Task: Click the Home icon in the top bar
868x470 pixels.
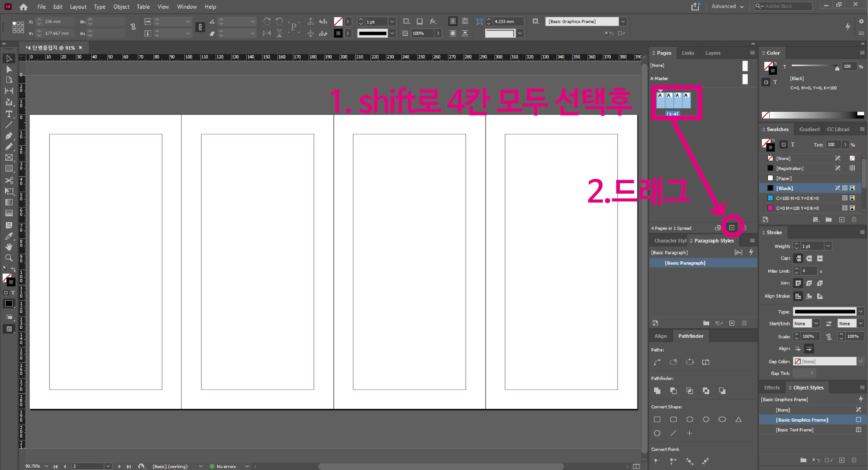Action: click(x=23, y=7)
